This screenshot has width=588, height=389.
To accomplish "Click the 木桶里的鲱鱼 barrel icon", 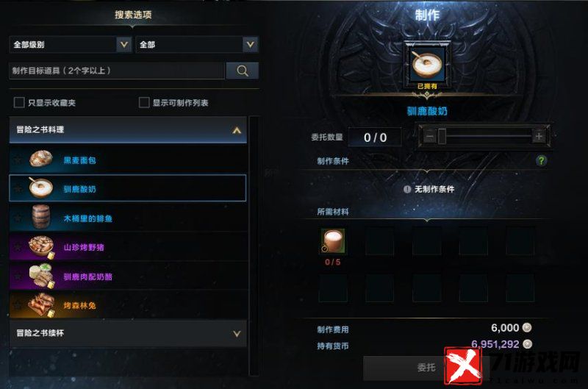I will pos(41,217).
